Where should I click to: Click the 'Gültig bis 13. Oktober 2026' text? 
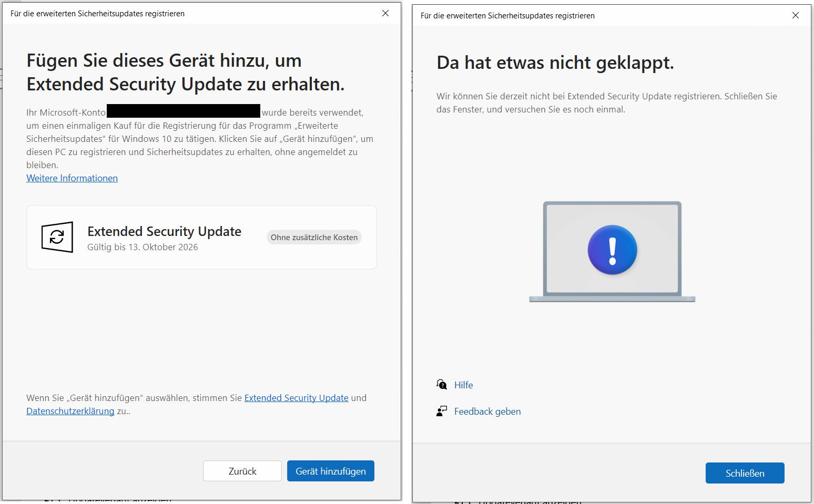pyautogui.click(x=142, y=246)
